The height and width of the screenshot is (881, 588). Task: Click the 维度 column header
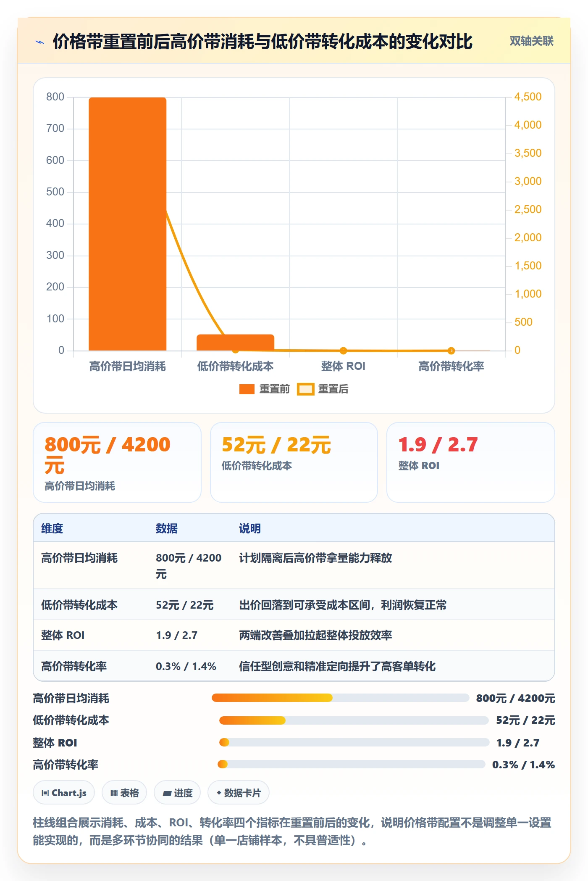tap(52, 528)
